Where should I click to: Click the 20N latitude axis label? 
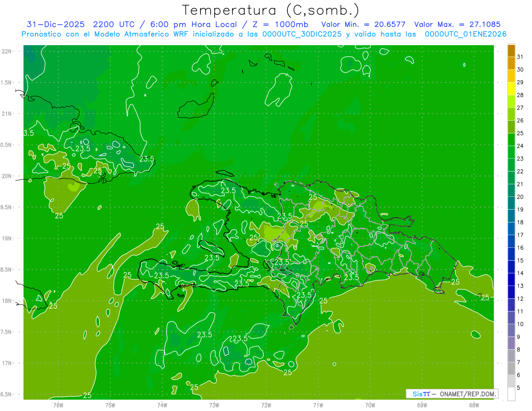point(7,176)
